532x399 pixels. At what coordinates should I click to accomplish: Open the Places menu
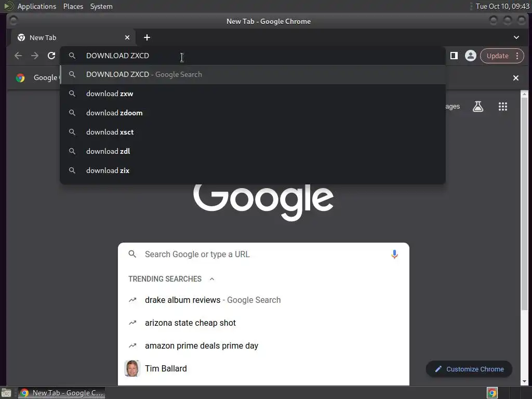(x=73, y=6)
